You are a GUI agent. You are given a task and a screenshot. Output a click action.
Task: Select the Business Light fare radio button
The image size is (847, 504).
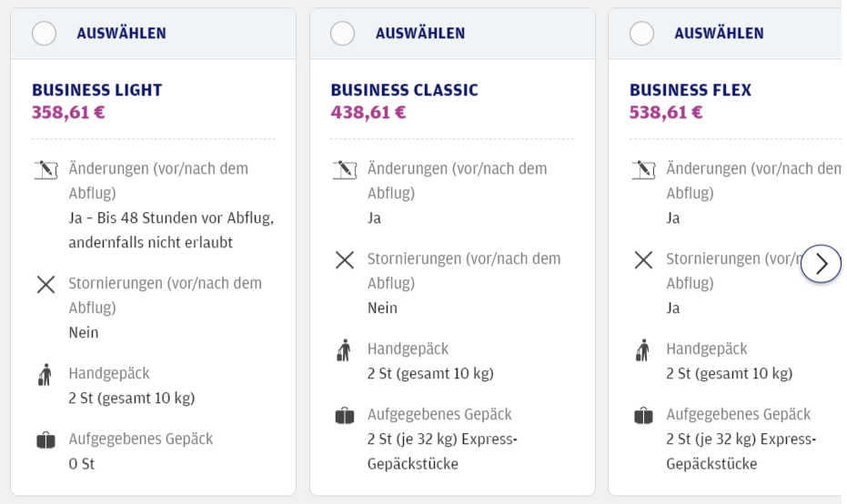click(44, 34)
